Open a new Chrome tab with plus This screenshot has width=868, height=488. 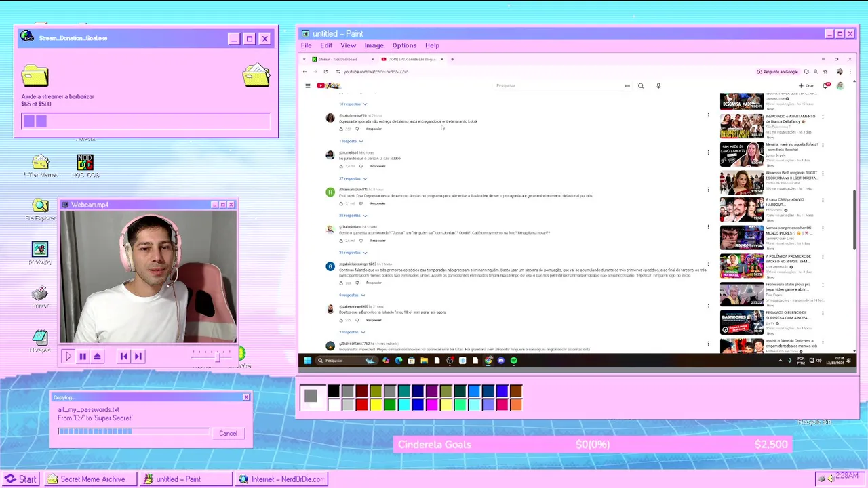452,59
